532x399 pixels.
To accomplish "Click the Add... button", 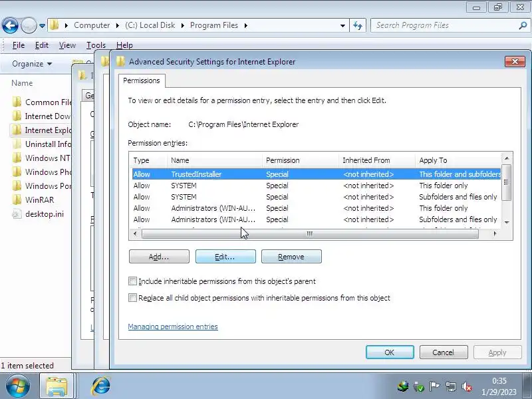I will pyautogui.click(x=159, y=257).
